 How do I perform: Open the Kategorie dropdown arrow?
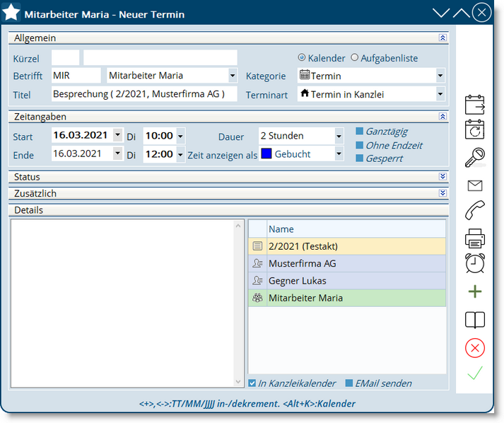(x=440, y=76)
